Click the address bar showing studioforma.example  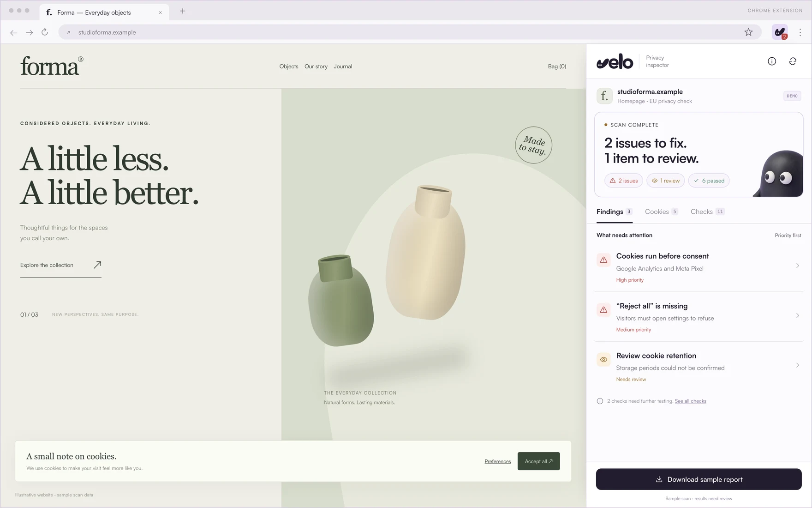(410, 32)
